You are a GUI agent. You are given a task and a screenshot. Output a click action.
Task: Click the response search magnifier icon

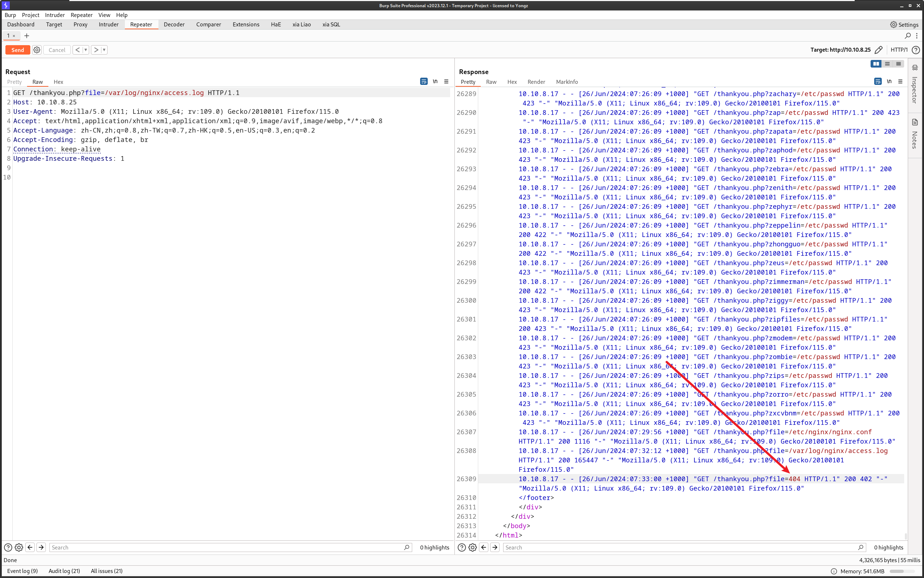[x=860, y=547]
